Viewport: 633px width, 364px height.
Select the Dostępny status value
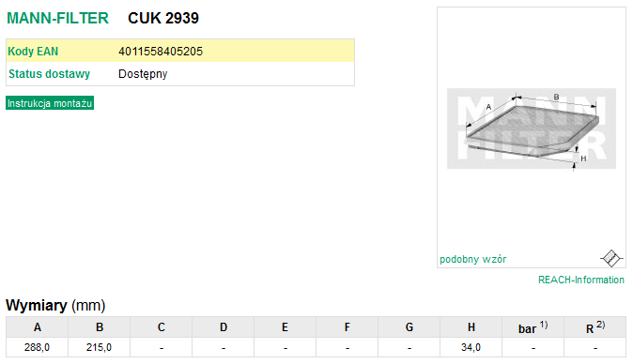(143, 74)
